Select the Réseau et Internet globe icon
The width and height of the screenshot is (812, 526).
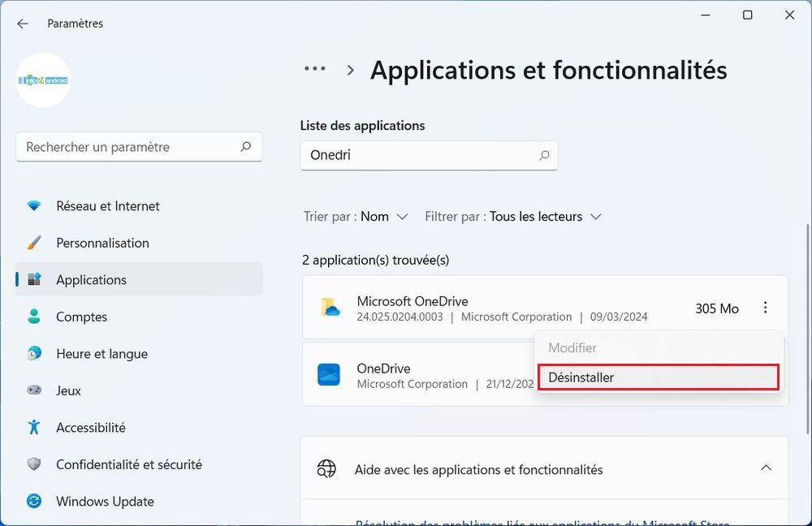(33, 205)
